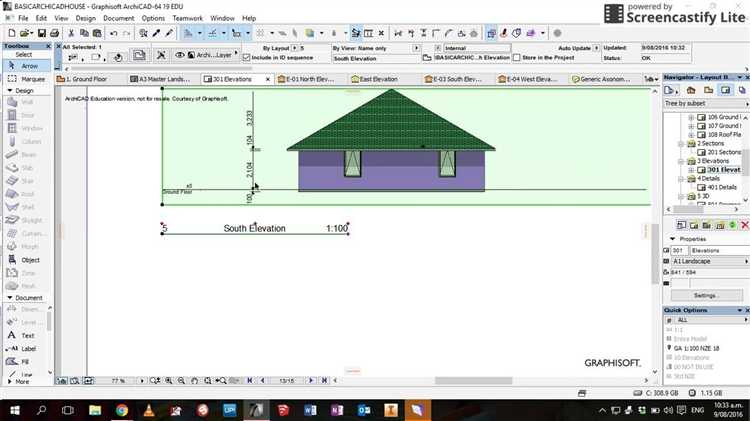The width and height of the screenshot is (750, 421).
Task: Open Google Chrome from the taskbar
Action: (x=121, y=410)
